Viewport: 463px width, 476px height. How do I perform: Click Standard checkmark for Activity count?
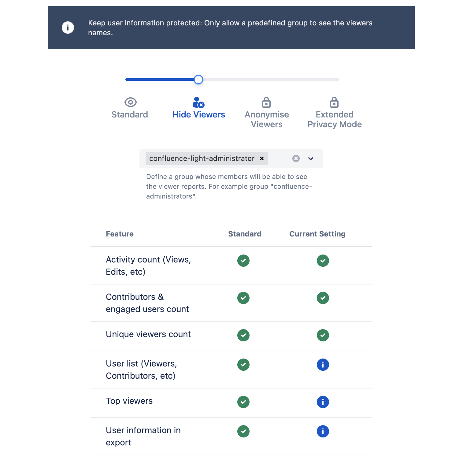(243, 261)
